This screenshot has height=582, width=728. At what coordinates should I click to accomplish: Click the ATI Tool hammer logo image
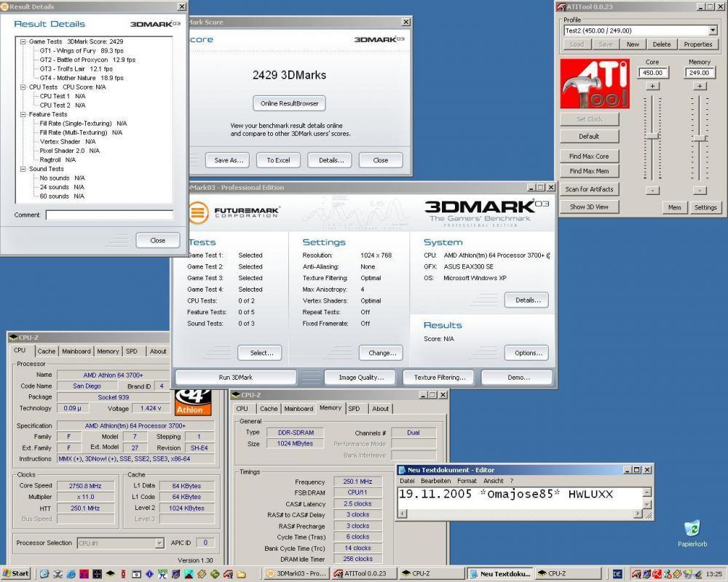pyautogui.click(x=595, y=84)
